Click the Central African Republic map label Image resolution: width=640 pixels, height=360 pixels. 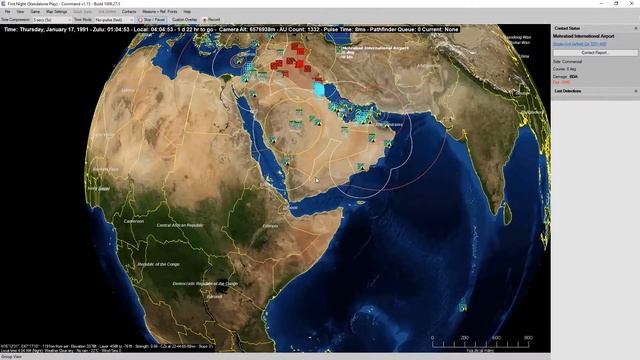click(x=180, y=225)
